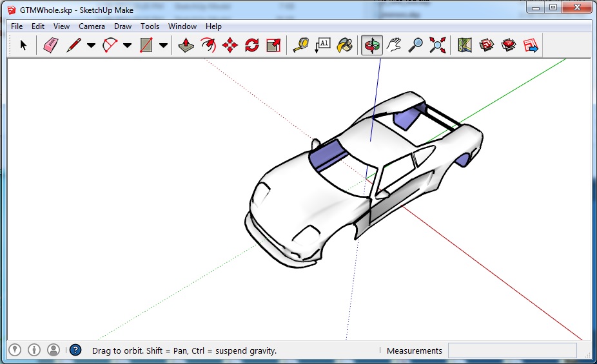Toggle the model credits status icon
The width and height of the screenshot is (597, 364).
pyautogui.click(x=34, y=350)
